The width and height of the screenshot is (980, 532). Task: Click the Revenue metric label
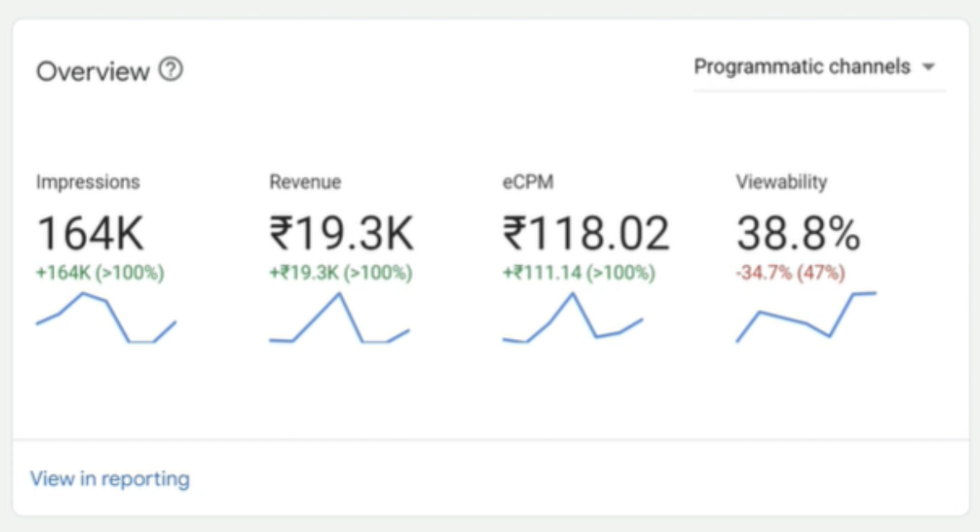click(x=305, y=182)
